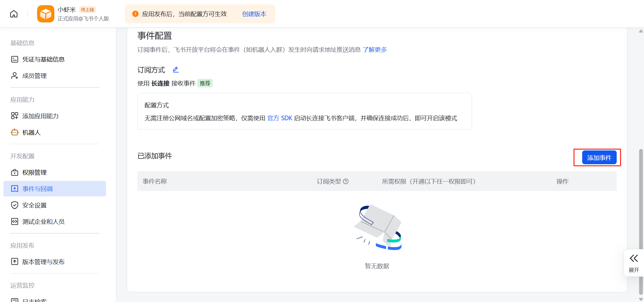Click the home icon in top bar
Viewport: 644px width, 302px height.
click(14, 14)
